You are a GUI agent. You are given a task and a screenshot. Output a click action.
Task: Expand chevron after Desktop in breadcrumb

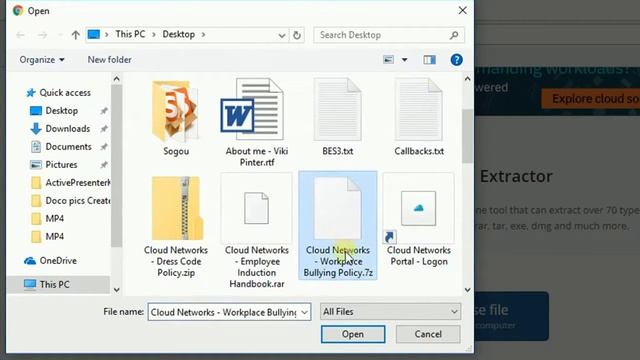pyautogui.click(x=203, y=35)
